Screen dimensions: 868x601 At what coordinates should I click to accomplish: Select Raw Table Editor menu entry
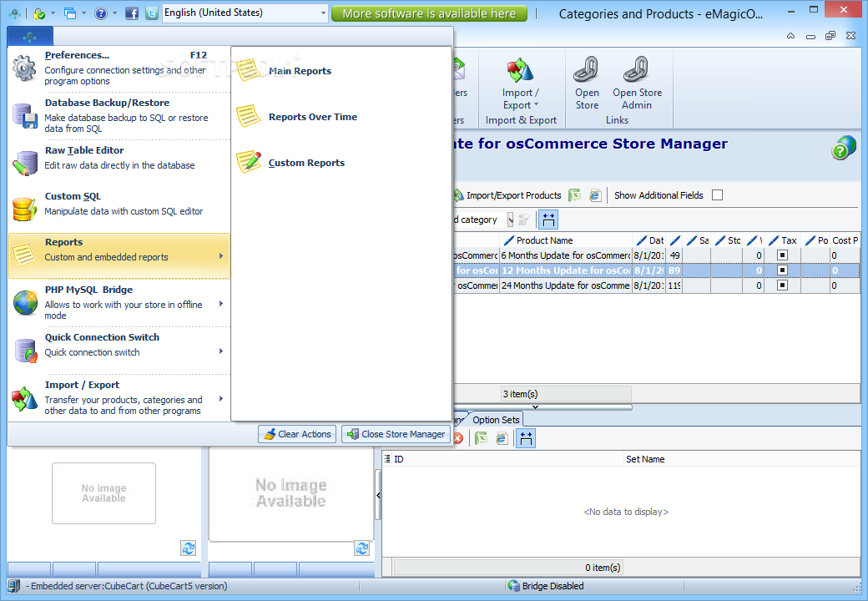pos(119,163)
